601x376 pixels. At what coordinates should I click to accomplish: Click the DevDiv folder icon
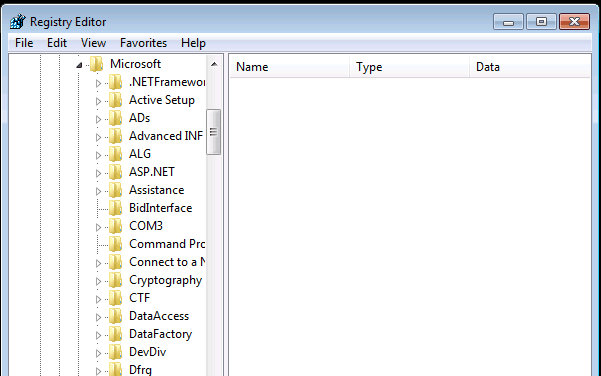click(x=115, y=352)
